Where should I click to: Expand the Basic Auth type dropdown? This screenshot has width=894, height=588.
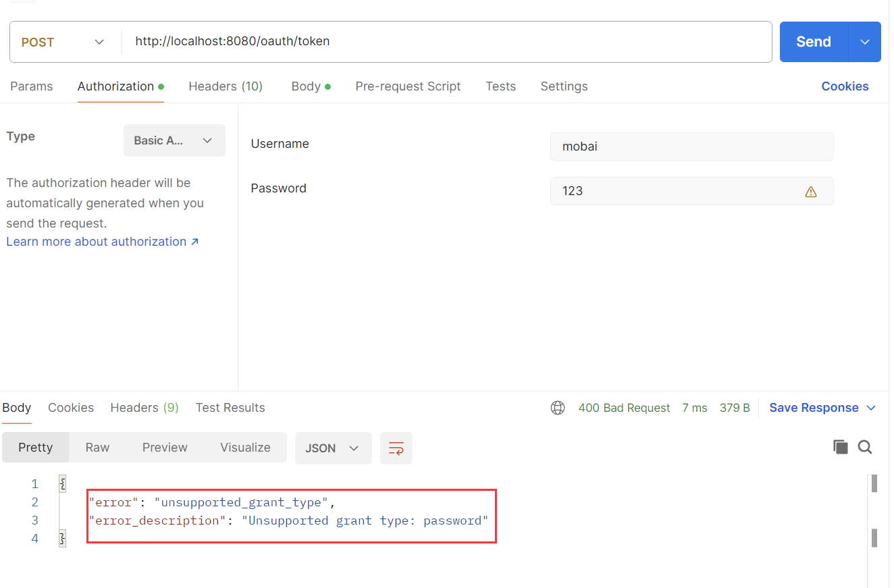coord(174,140)
